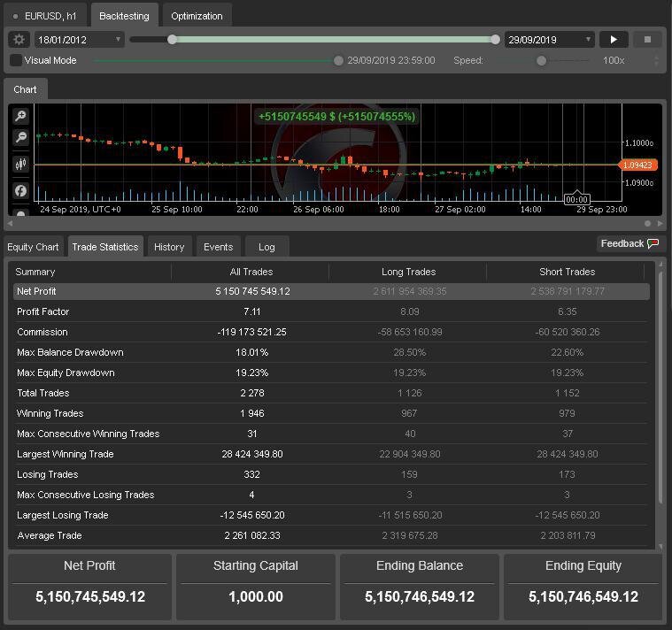Open the Log tab
This screenshot has width=672, height=630.
(x=266, y=247)
